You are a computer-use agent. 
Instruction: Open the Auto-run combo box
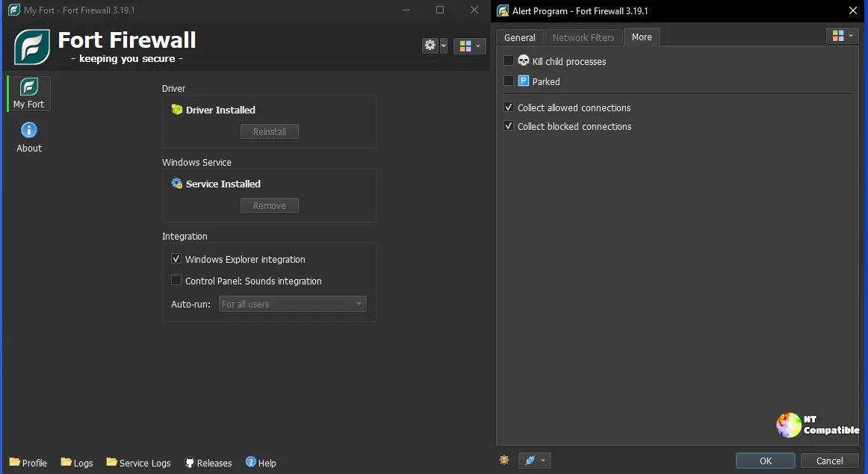292,304
